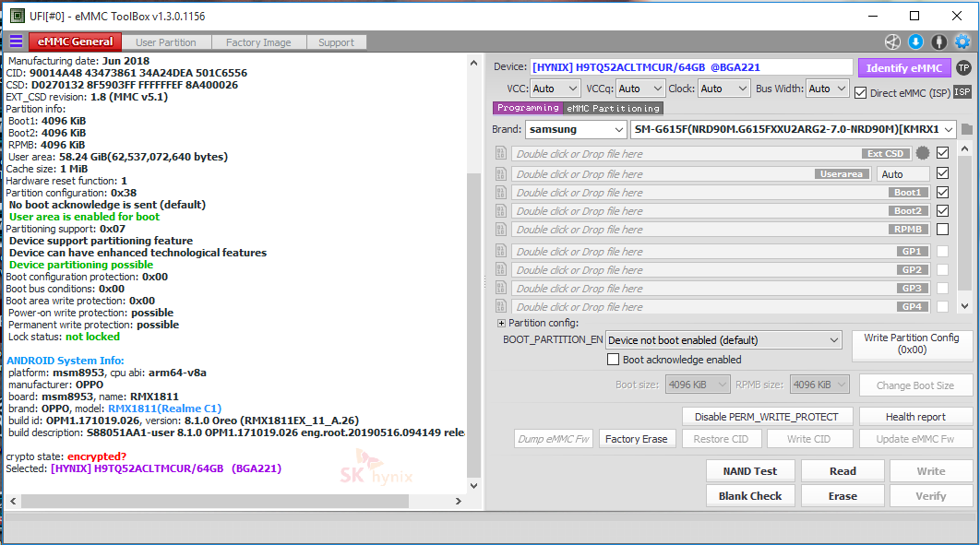Tick the GP1 row checkbox

(x=942, y=251)
